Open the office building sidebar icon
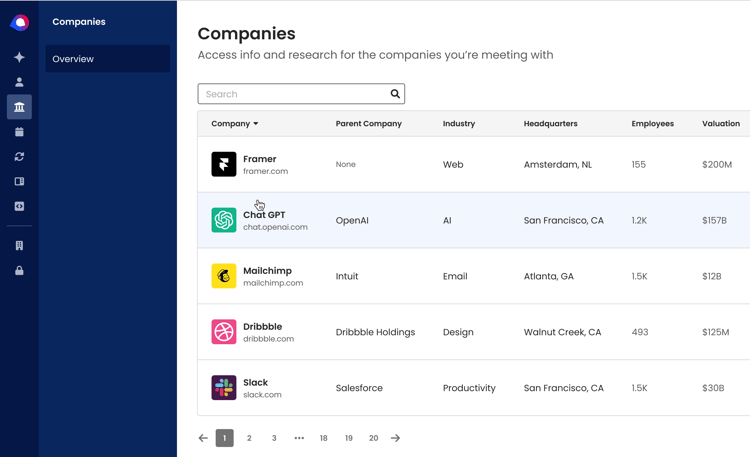 (x=19, y=245)
